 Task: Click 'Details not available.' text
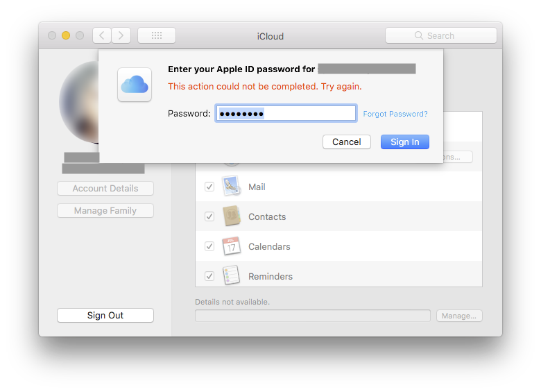tap(232, 302)
